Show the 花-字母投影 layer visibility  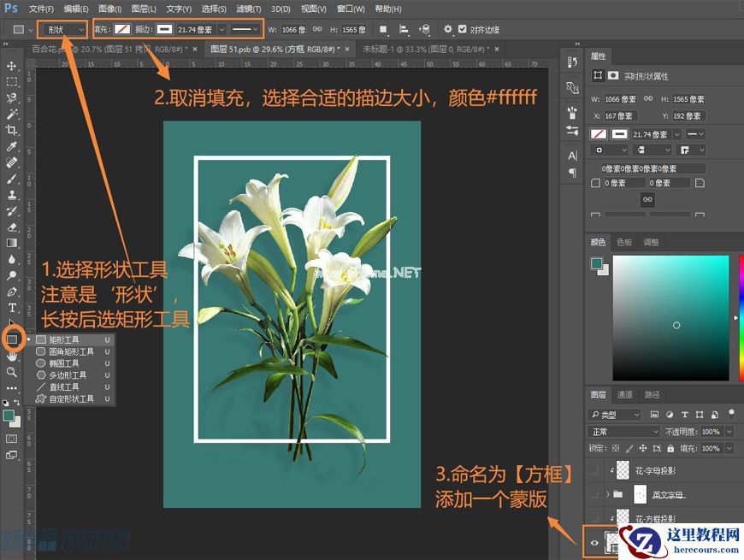(593, 469)
